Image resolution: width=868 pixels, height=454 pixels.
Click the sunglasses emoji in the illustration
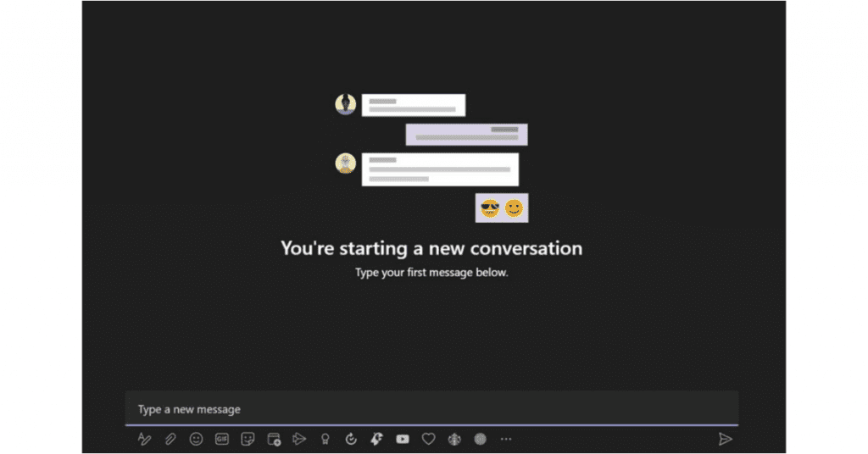[x=490, y=208]
